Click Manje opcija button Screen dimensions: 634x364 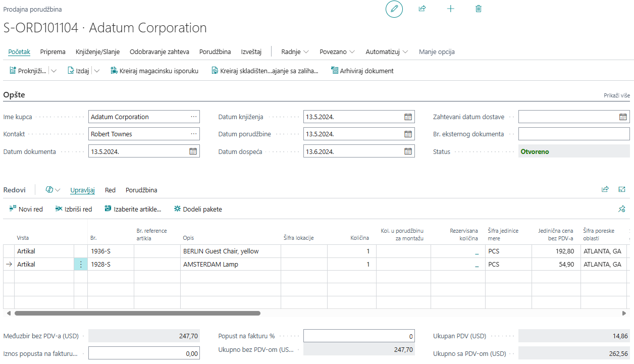pos(437,52)
